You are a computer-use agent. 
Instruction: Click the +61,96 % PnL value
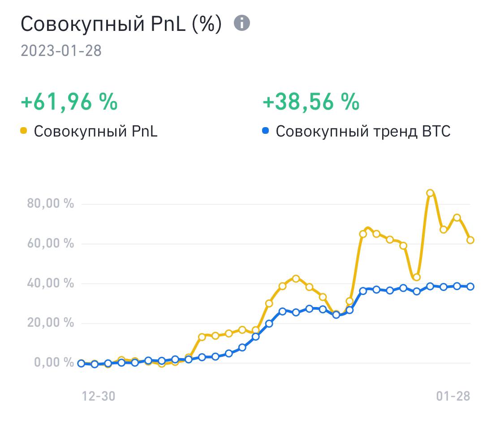69,102
